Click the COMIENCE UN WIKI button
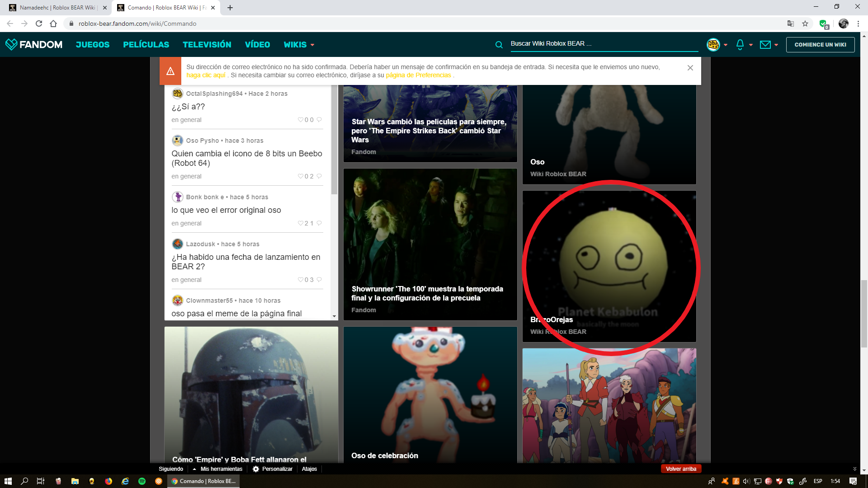Image resolution: width=868 pixels, height=488 pixels. pos(820,45)
